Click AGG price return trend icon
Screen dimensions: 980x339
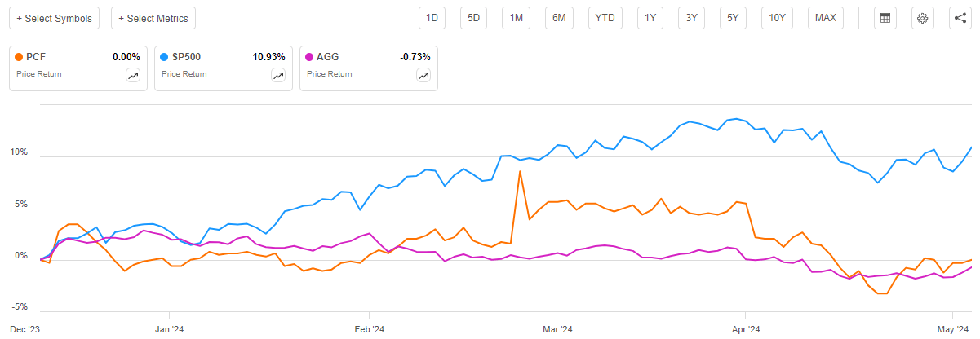(x=423, y=75)
